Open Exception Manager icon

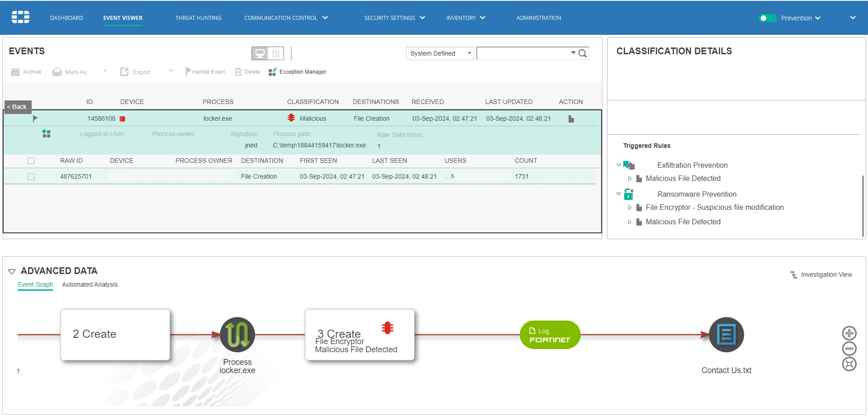(272, 72)
